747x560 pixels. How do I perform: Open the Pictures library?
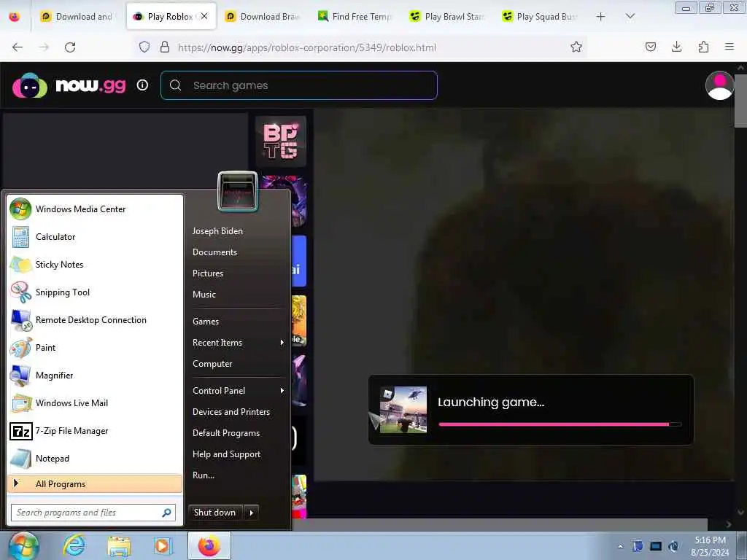coord(208,273)
